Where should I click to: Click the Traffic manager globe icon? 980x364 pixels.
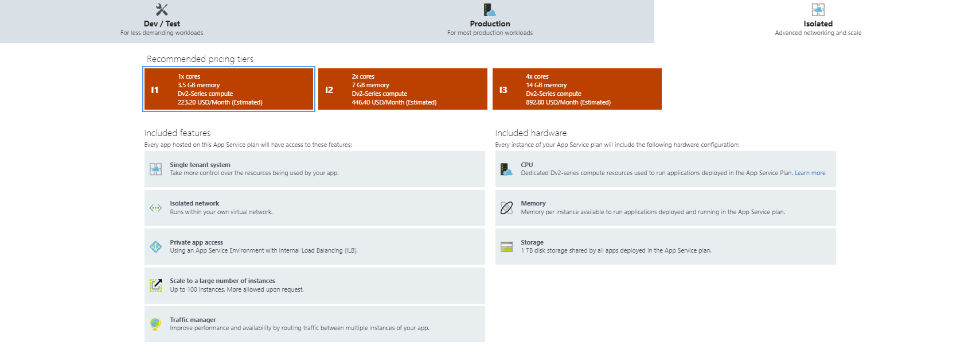pyautogui.click(x=155, y=324)
